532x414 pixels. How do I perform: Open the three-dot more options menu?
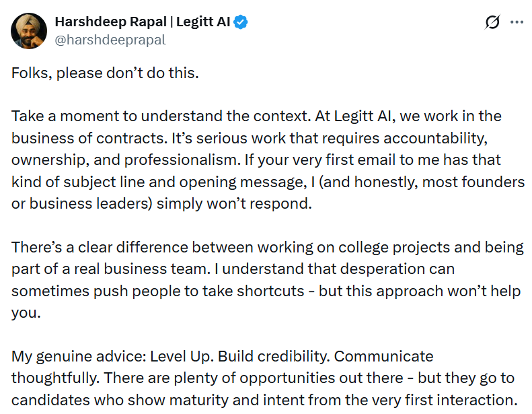coord(517,22)
